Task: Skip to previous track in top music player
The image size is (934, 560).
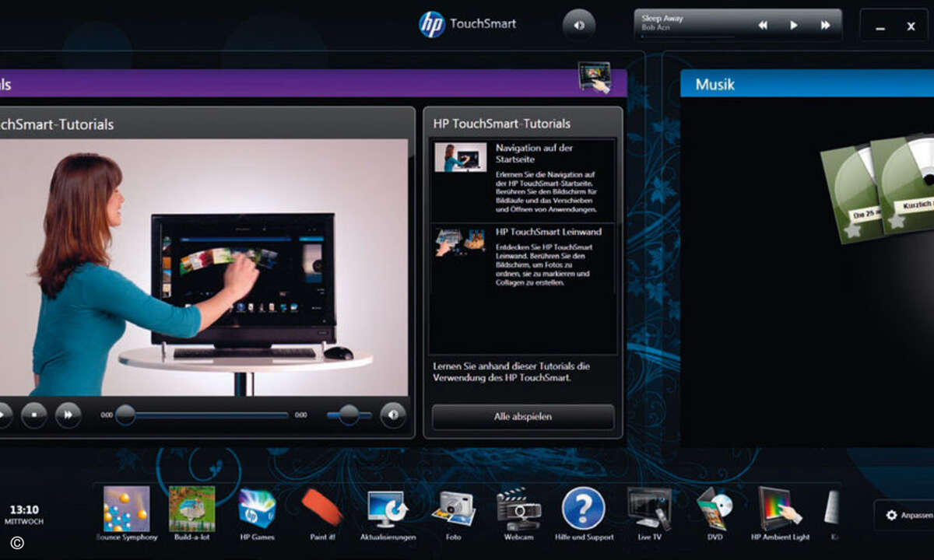Action: tap(763, 25)
